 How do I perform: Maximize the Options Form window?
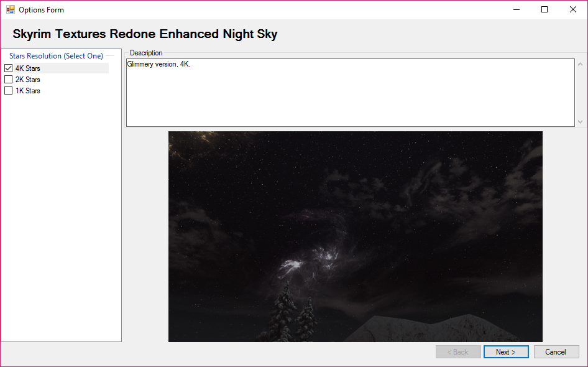pyautogui.click(x=544, y=10)
